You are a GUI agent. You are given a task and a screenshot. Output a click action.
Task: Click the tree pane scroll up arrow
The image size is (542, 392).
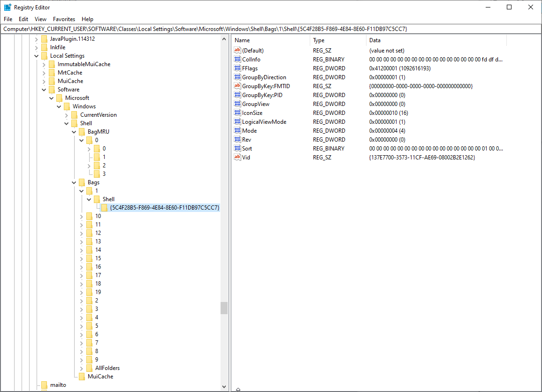coord(224,39)
